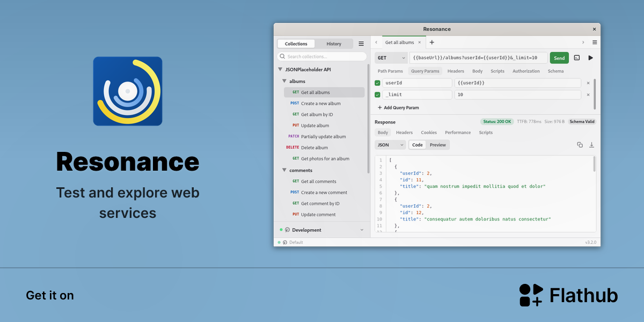Select Update album request
Image resolution: width=644 pixels, height=322 pixels.
[x=324, y=126]
